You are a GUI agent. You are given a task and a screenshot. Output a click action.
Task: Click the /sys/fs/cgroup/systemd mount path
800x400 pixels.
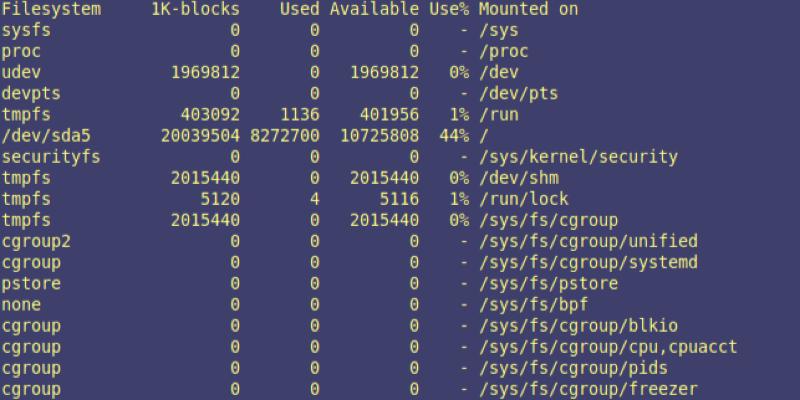[588, 261]
